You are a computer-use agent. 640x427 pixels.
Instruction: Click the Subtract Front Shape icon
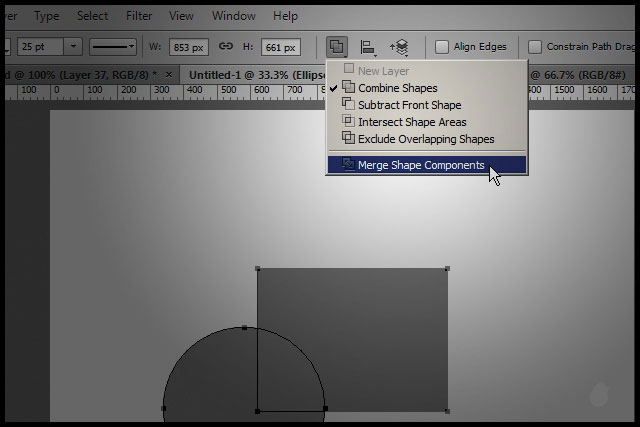click(348, 105)
